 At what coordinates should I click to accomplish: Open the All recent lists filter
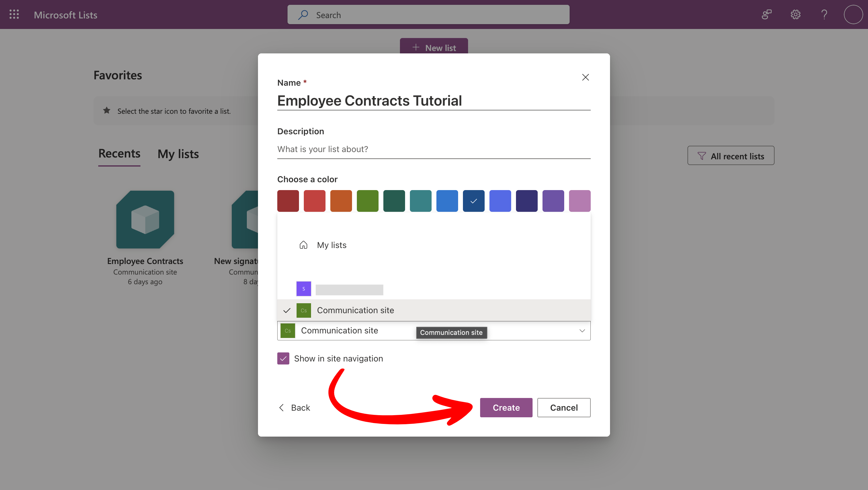point(731,156)
